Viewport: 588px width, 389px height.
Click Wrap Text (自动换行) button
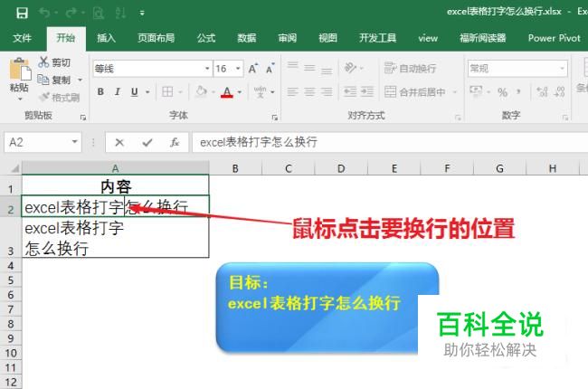(x=410, y=68)
